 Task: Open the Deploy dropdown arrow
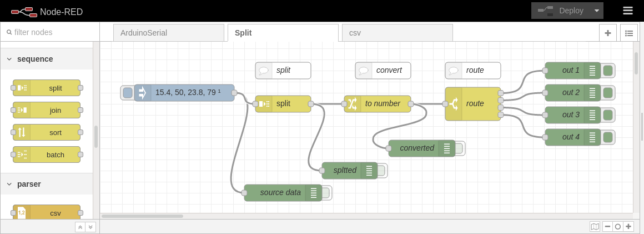(x=597, y=11)
